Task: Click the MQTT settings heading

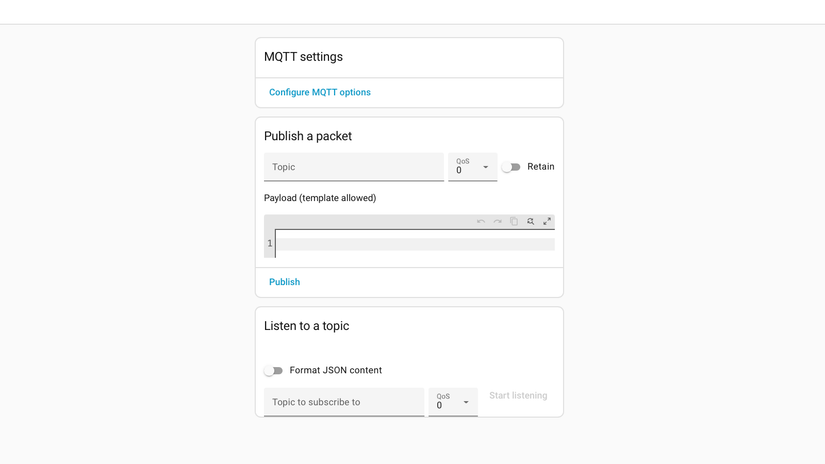Action: [303, 58]
